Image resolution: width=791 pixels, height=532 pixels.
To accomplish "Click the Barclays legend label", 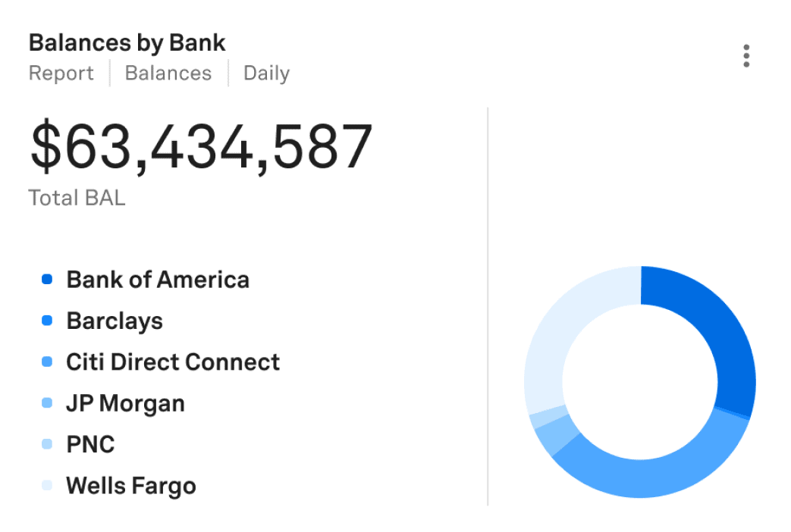I will pos(115,321).
